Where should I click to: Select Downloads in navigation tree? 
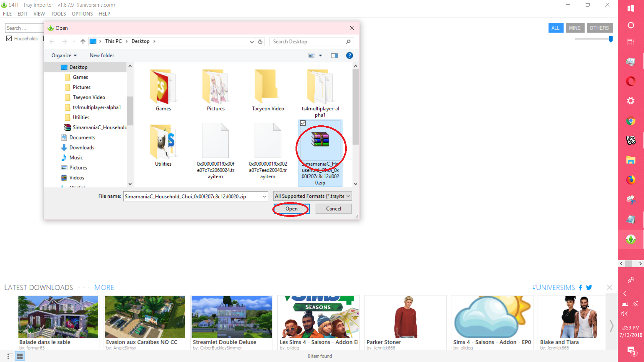tap(82, 148)
